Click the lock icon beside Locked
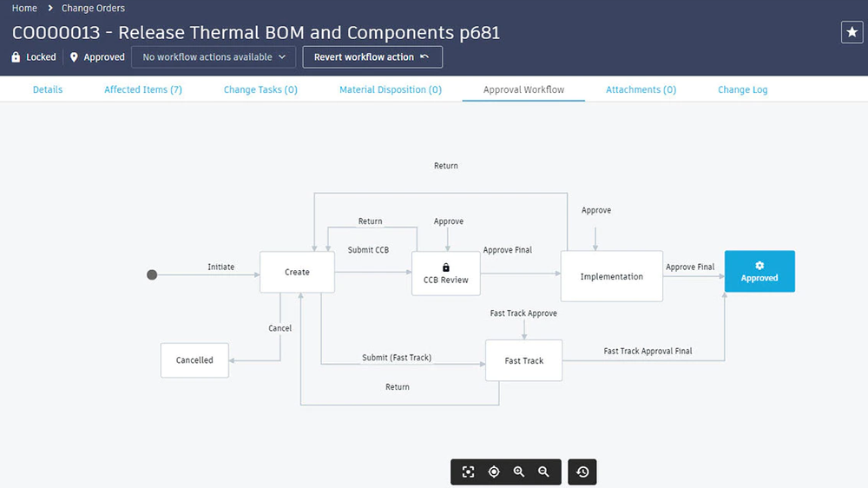The image size is (868, 488). tap(16, 57)
